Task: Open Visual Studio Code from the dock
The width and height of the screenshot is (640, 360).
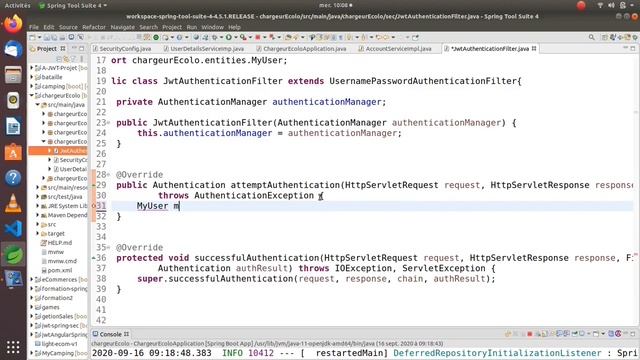Action: point(13,229)
